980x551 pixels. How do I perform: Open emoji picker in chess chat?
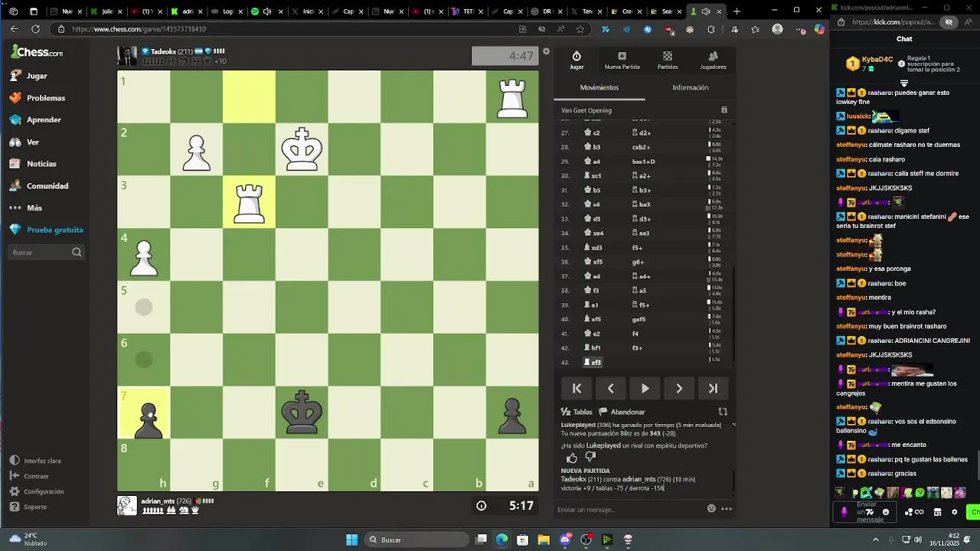point(711,509)
